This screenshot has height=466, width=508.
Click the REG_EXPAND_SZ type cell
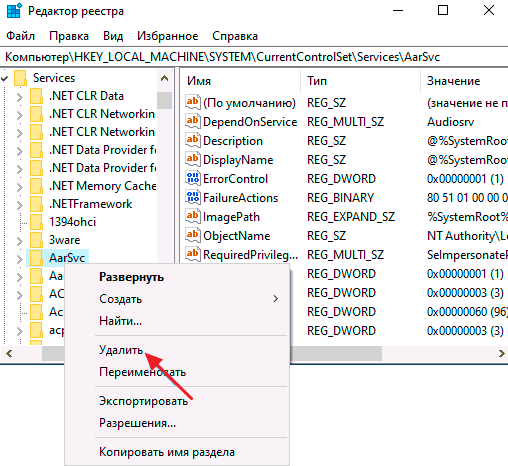[351, 217]
